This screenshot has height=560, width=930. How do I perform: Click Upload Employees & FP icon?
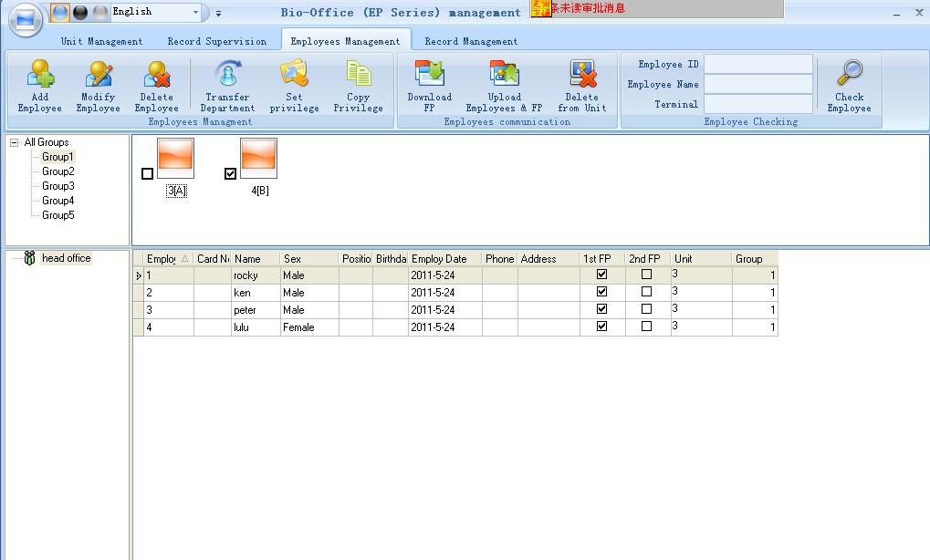click(x=504, y=86)
